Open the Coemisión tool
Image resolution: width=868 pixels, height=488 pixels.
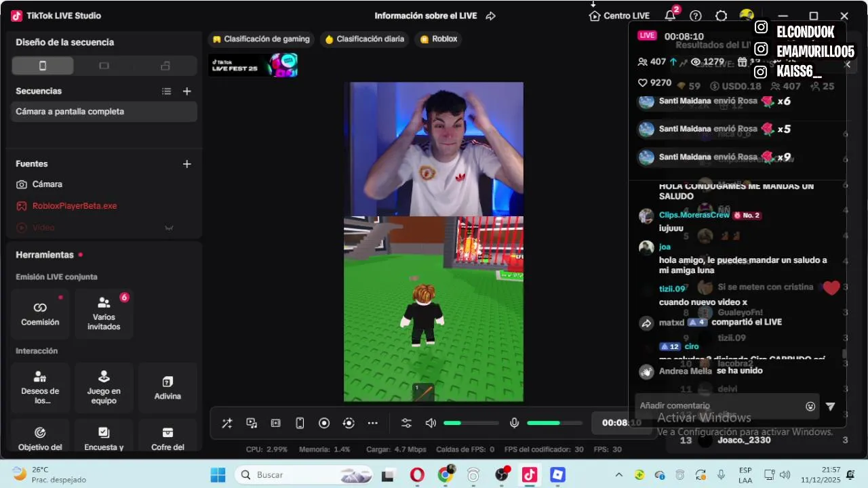coord(40,314)
